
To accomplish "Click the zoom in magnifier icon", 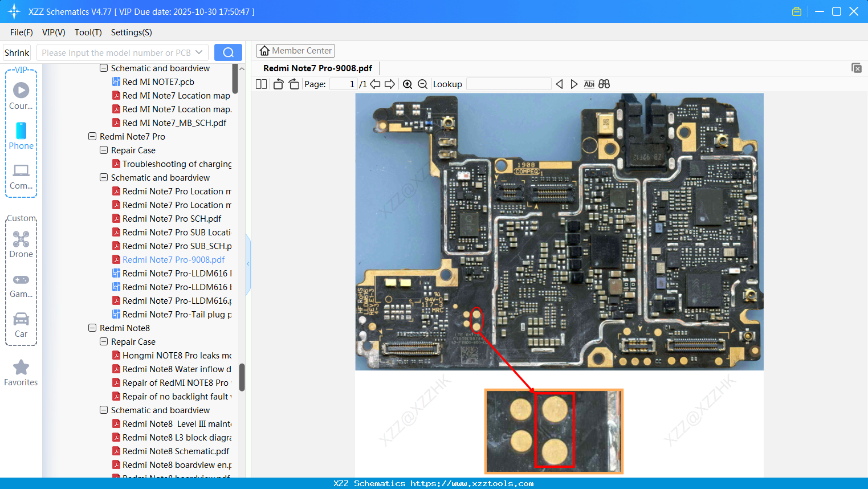I will [407, 84].
